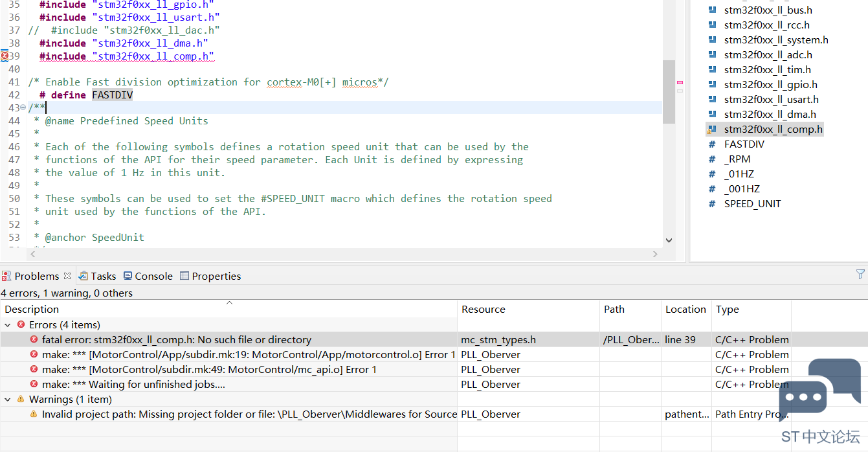This screenshot has height=452, width=868.
Task: Click error icon beside Waiting for unfinished jobs
Action: tap(34, 385)
